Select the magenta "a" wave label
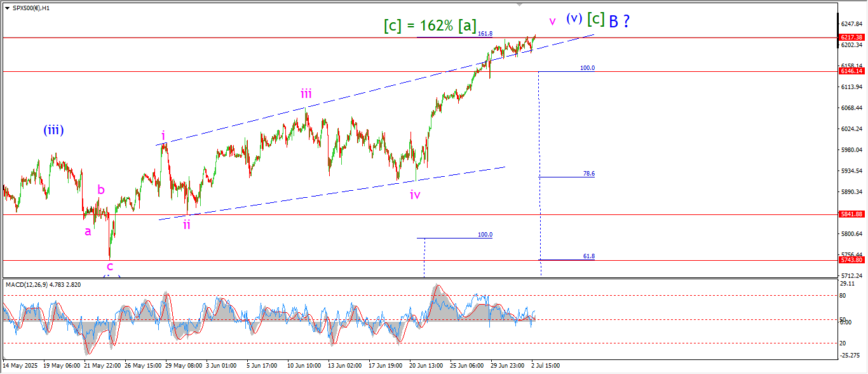 pyautogui.click(x=88, y=232)
